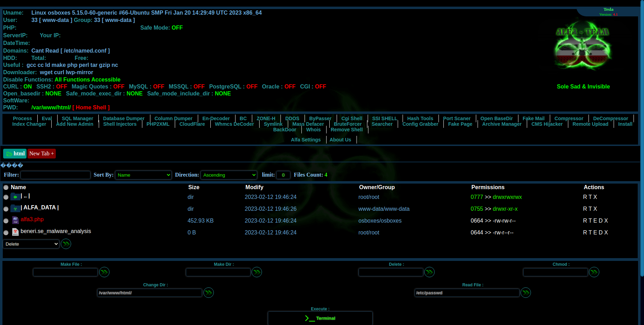
Task: Open the About Us item
Action: tap(340, 140)
